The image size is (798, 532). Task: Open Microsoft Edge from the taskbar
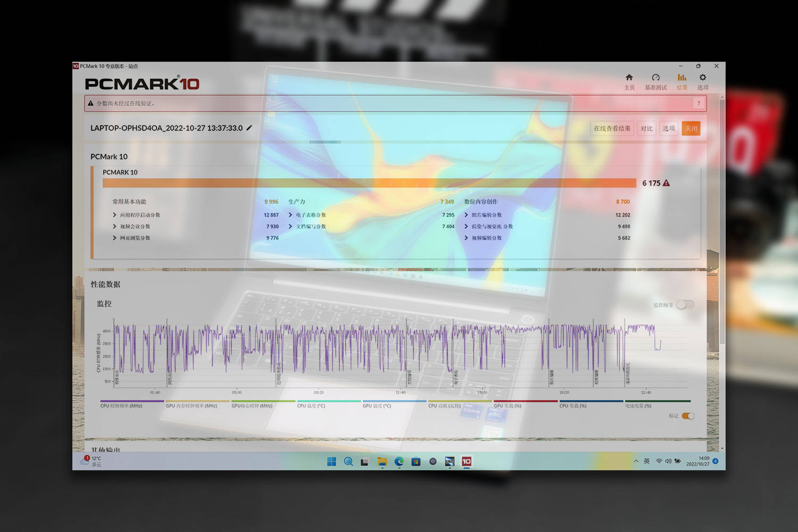(399, 462)
